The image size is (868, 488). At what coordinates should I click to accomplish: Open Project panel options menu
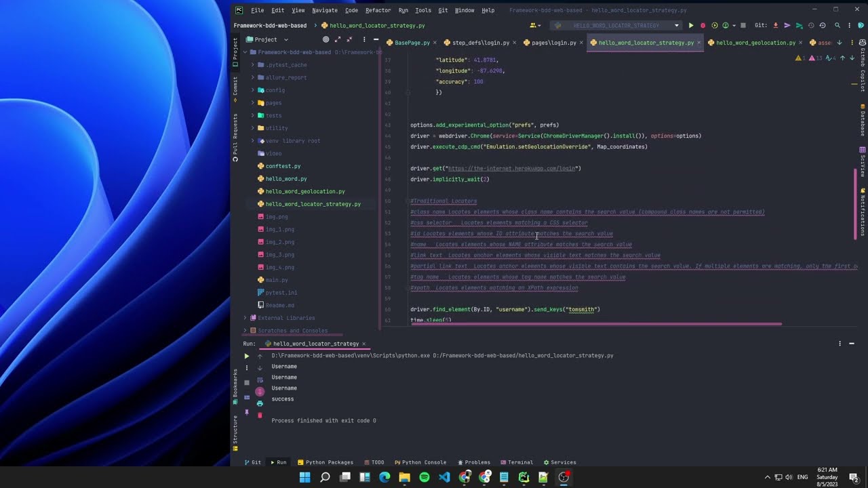pos(364,39)
